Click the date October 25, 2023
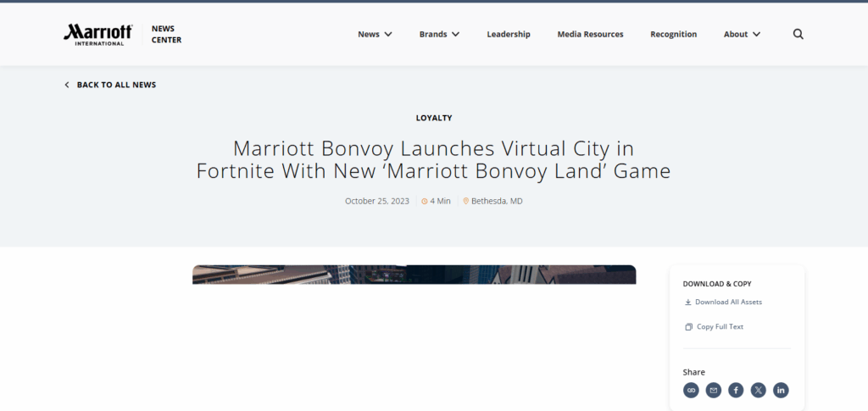This screenshot has width=868, height=411. 377,202
